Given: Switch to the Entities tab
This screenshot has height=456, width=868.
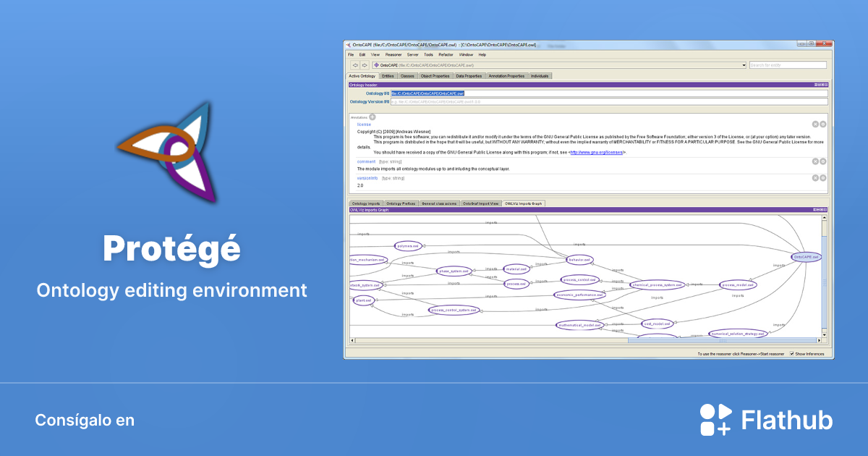Looking at the screenshot, I should tap(389, 76).
